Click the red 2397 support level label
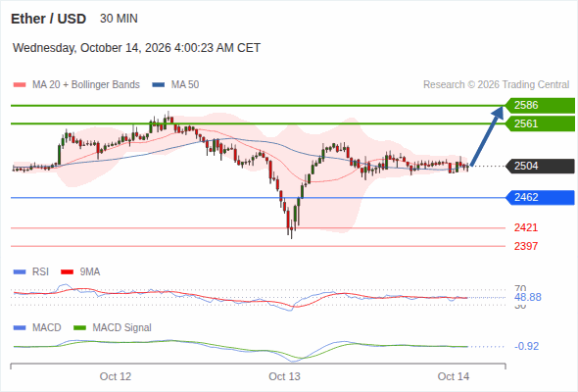Image resolution: width=578 pixels, height=392 pixels. point(526,246)
